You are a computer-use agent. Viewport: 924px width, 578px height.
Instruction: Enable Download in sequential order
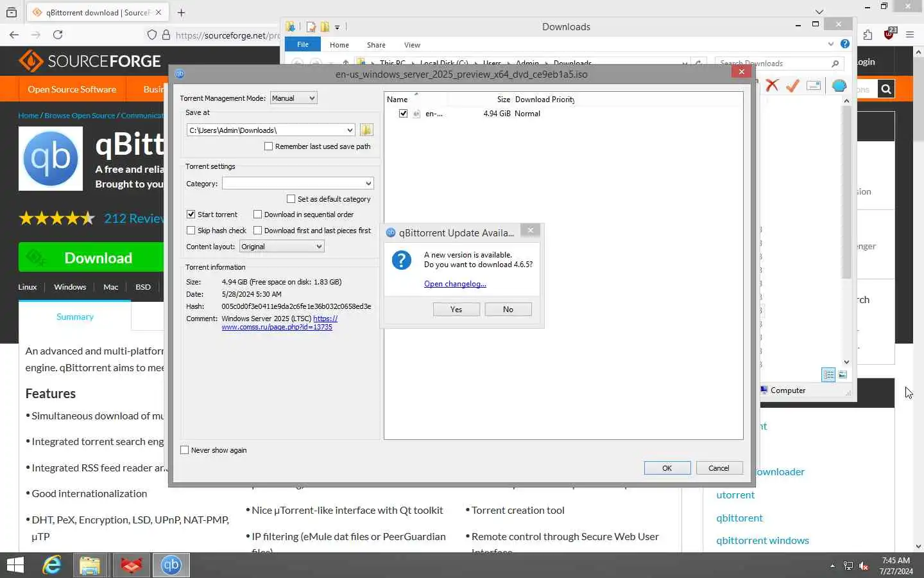click(257, 215)
